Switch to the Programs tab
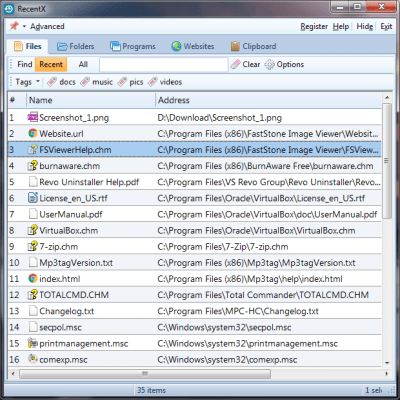This screenshot has height=400, width=400. pos(133,46)
